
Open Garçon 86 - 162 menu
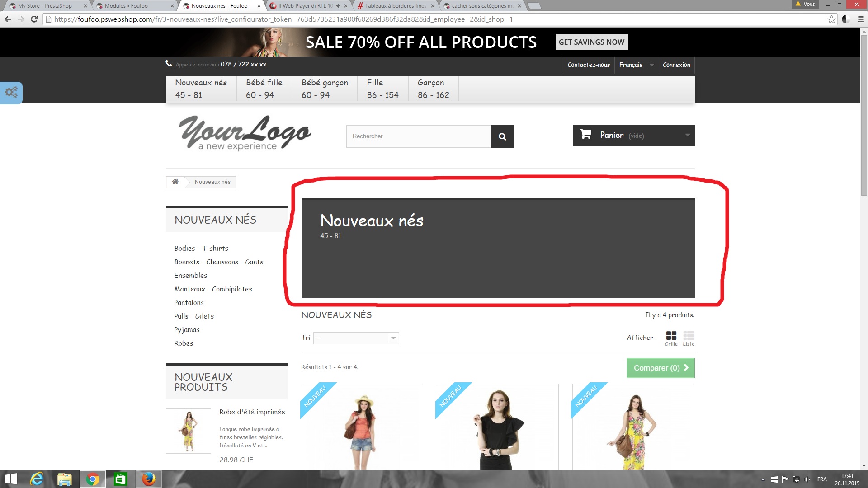[433, 89]
